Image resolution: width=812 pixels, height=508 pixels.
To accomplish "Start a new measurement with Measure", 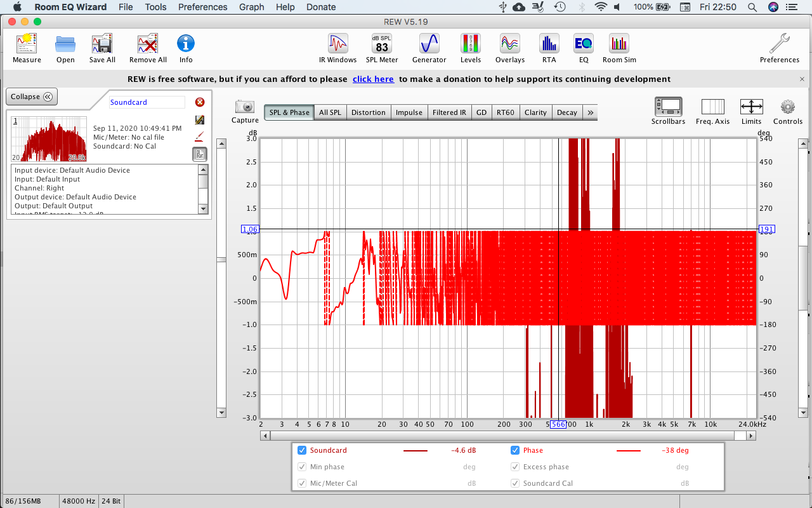I will coord(27,49).
